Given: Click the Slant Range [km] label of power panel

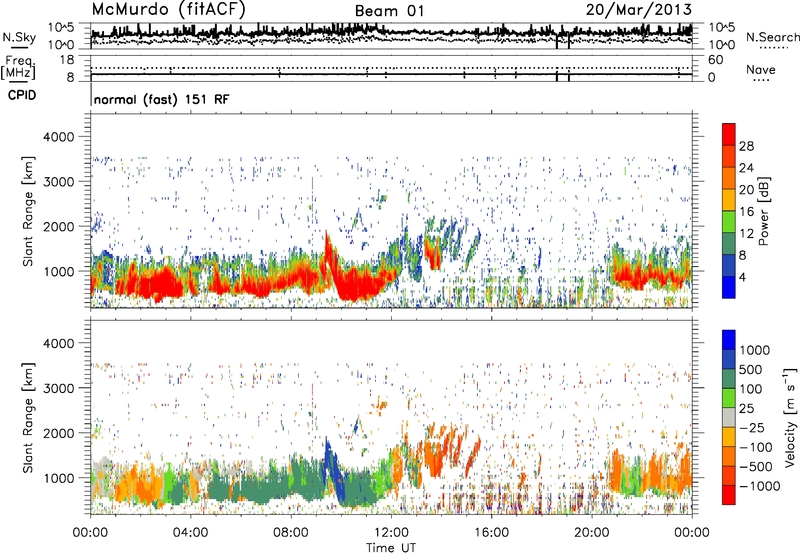Looking at the screenshot, I should coord(29,211).
